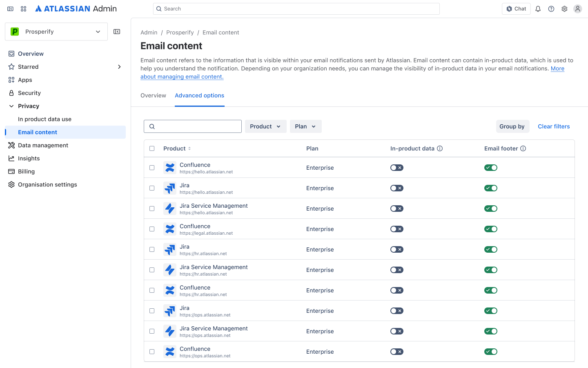This screenshot has width=588, height=368.
Task: Collapse sidebar using panel icon beside Prosperify
Action: (117, 31)
